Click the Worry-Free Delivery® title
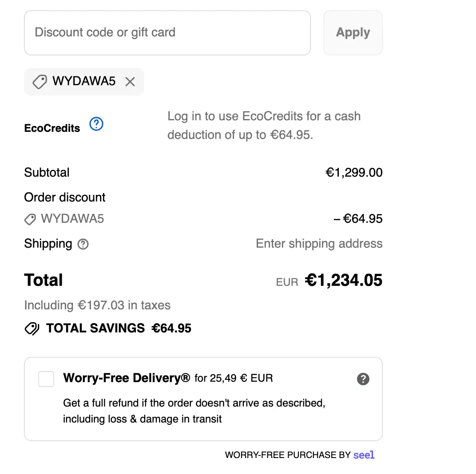The width and height of the screenshot is (476, 474). click(x=127, y=378)
